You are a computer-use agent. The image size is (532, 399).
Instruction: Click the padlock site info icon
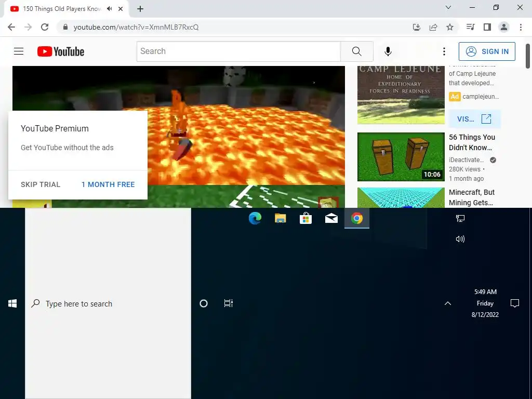(x=65, y=27)
